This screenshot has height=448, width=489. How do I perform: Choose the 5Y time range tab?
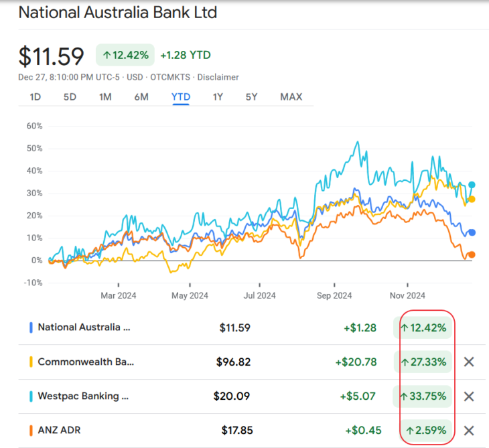click(x=251, y=97)
